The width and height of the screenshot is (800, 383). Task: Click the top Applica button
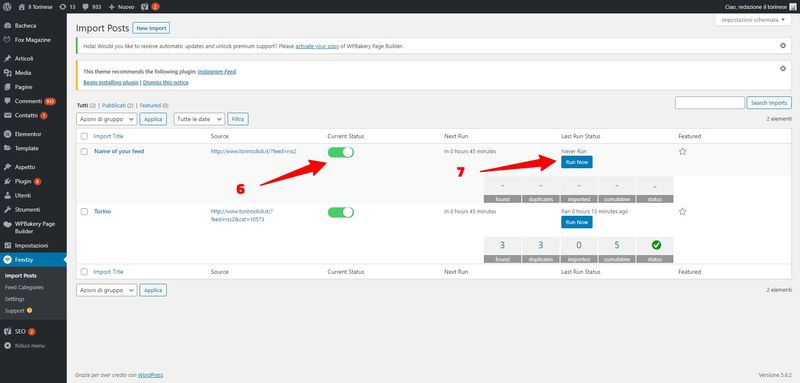(x=153, y=119)
